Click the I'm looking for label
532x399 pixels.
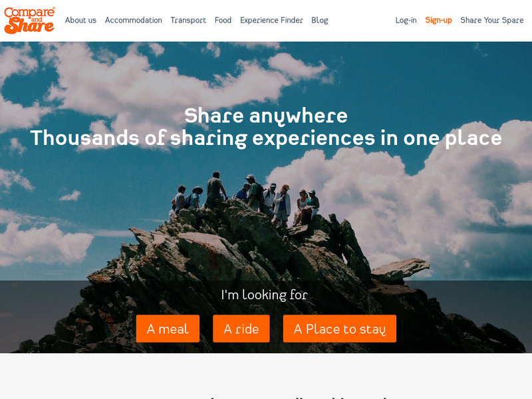coord(264,295)
